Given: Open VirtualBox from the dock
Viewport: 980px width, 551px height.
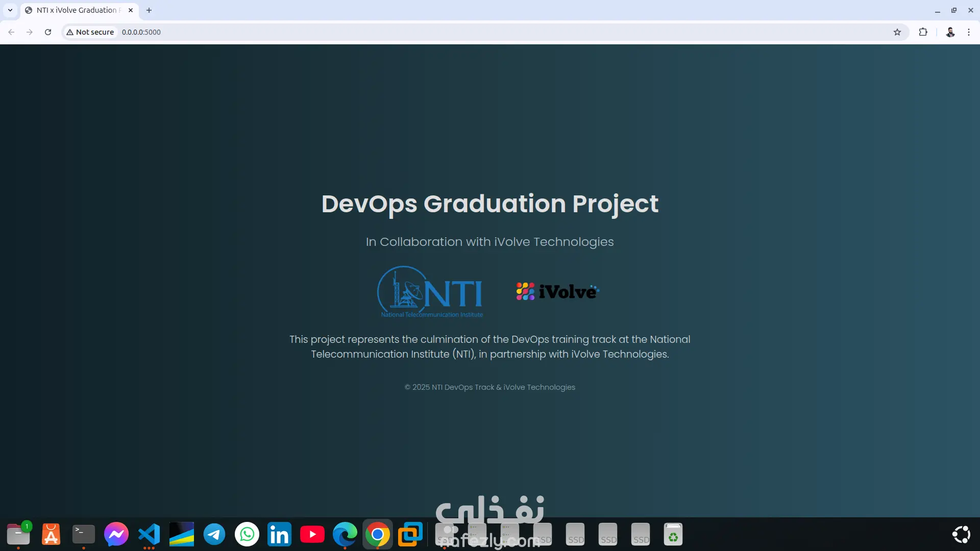Looking at the screenshot, I should [410, 534].
